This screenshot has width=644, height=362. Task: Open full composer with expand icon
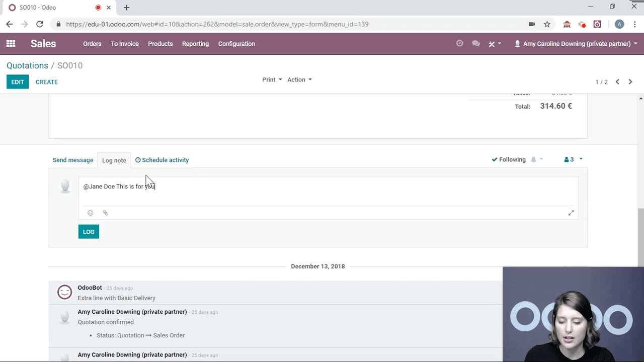[x=571, y=213]
